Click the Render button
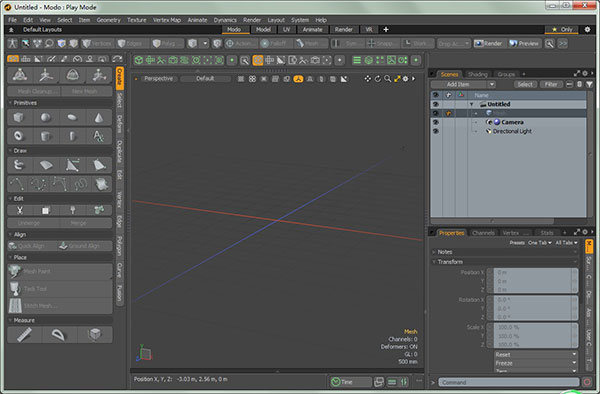The height and width of the screenshot is (394, 600). [488, 44]
